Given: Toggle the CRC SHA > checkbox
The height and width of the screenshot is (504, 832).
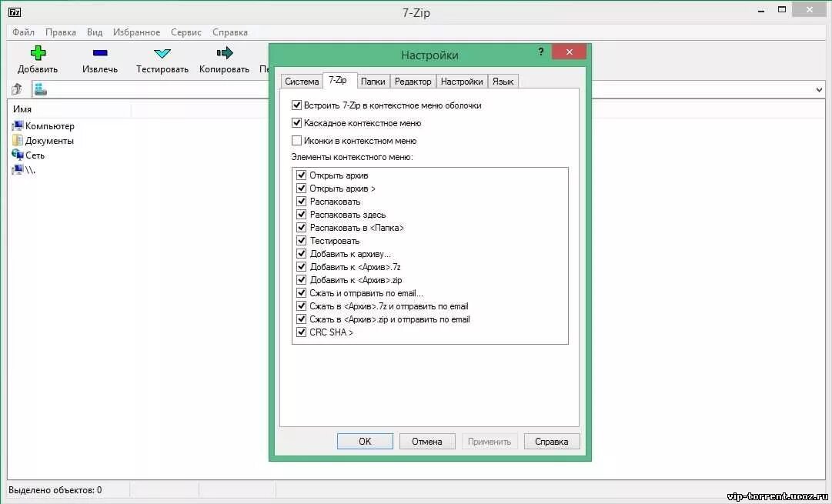Looking at the screenshot, I should (302, 332).
